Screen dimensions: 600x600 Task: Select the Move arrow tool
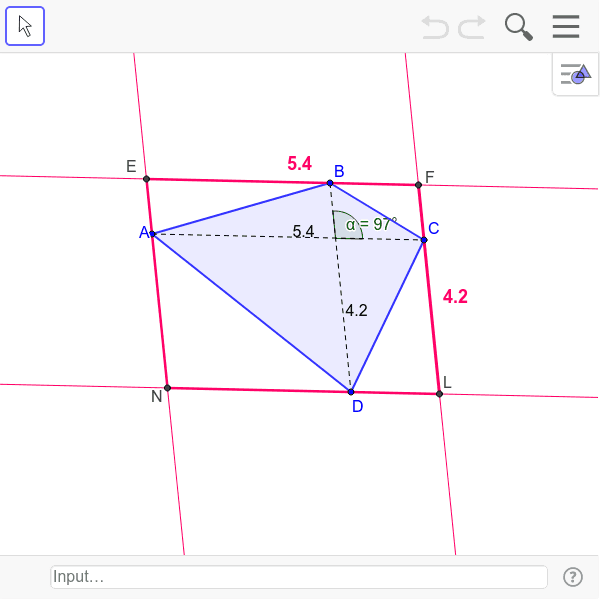[25, 26]
